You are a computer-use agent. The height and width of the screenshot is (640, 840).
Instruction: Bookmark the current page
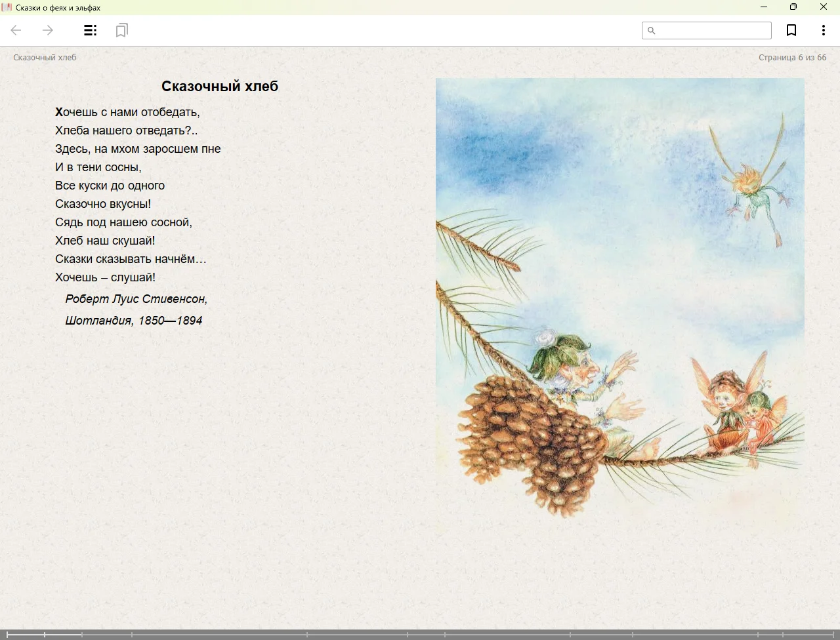(791, 30)
